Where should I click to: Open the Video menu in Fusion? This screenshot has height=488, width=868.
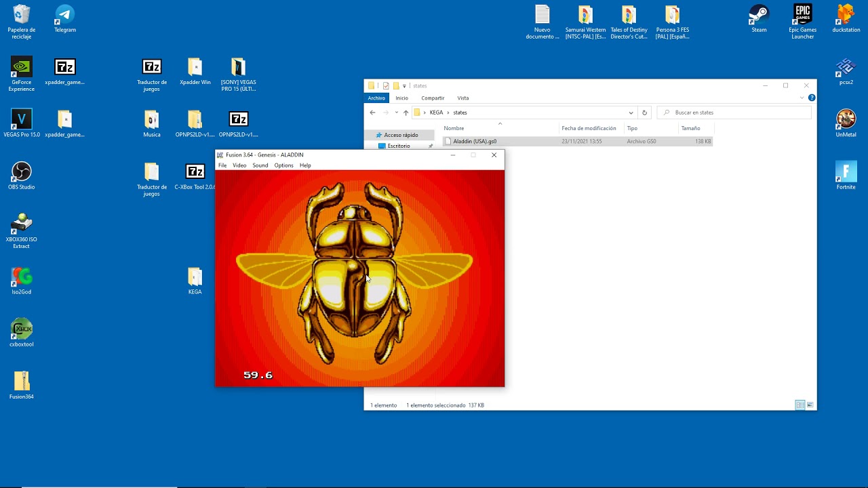[239, 165]
